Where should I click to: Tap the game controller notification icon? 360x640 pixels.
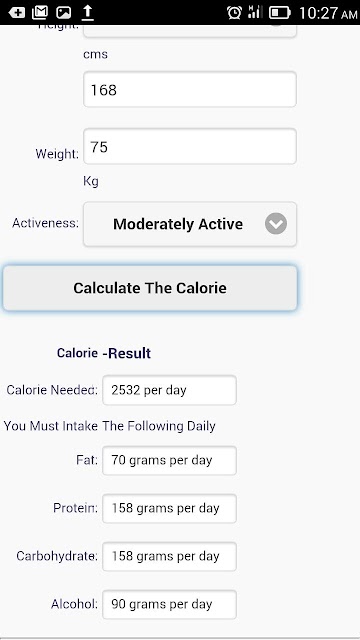pos(17,13)
